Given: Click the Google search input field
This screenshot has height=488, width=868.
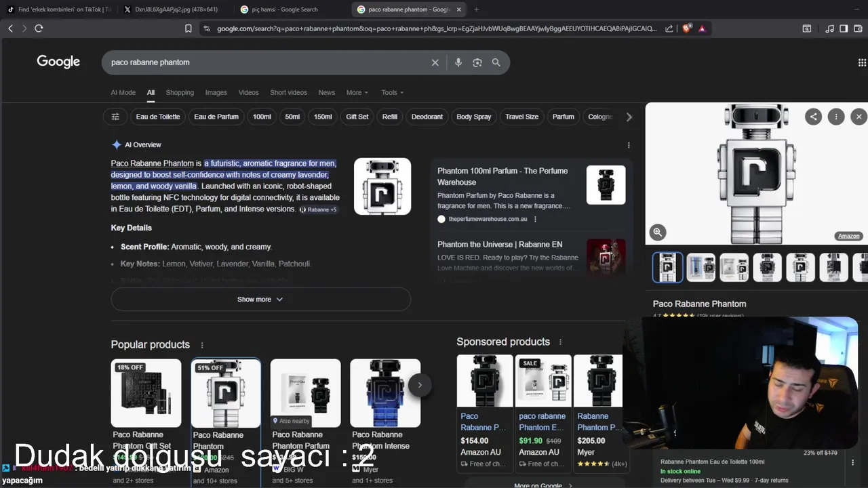Looking at the screenshot, I should [268, 62].
